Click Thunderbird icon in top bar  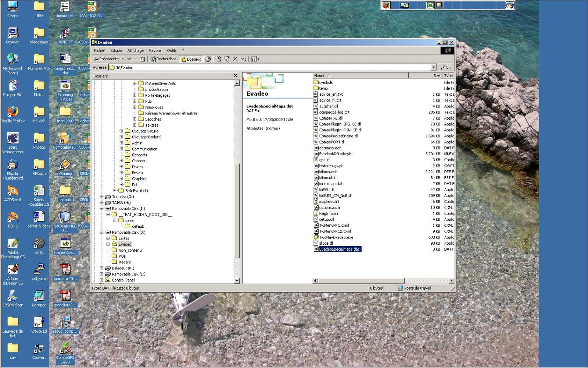click(509, 5)
